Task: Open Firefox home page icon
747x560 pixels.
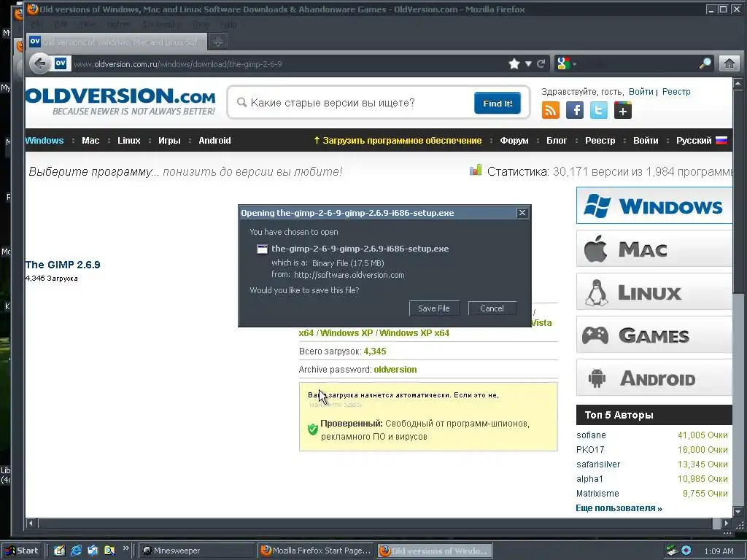Action: coord(729,63)
